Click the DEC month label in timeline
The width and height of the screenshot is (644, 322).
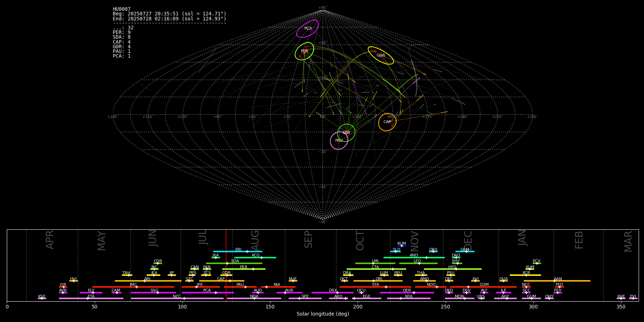468,240
